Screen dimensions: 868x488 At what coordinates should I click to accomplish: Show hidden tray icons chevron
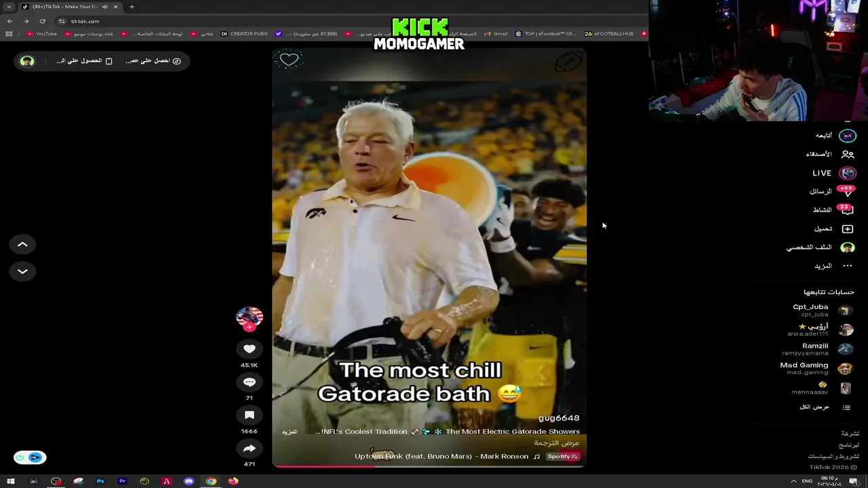[x=793, y=481]
